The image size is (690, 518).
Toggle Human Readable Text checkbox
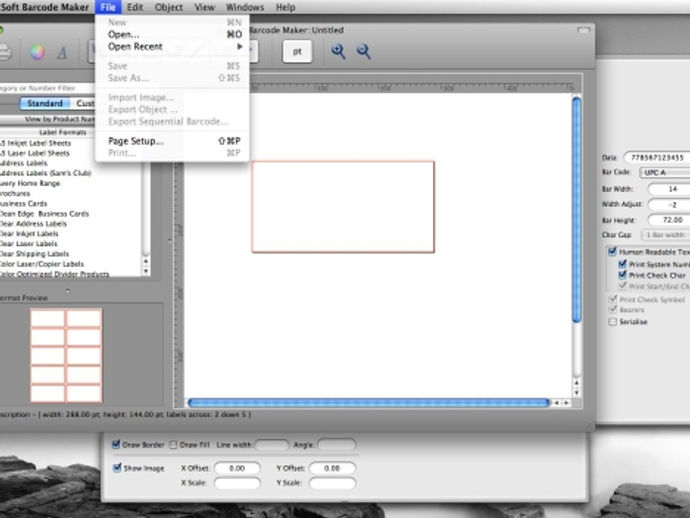[612, 251]
